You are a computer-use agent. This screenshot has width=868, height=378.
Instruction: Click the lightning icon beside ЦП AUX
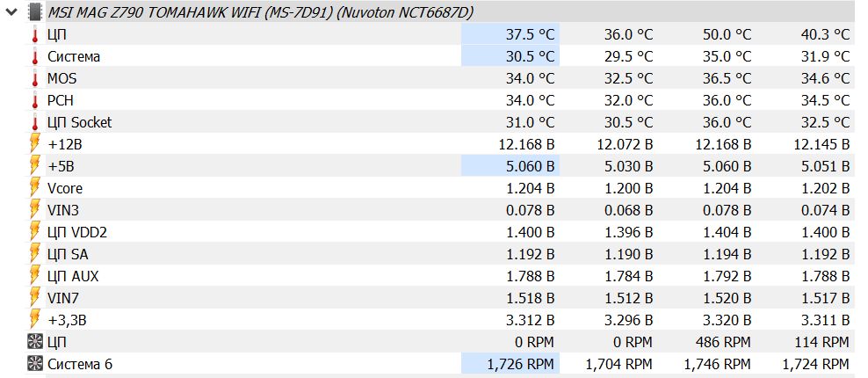35,276
